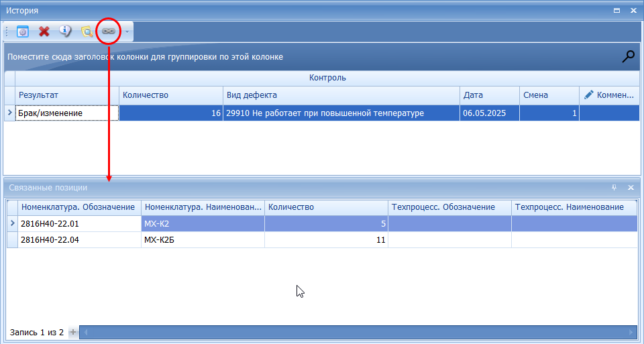Click the chain link related positions icon

pyautogui.click(x=109, y=32)
